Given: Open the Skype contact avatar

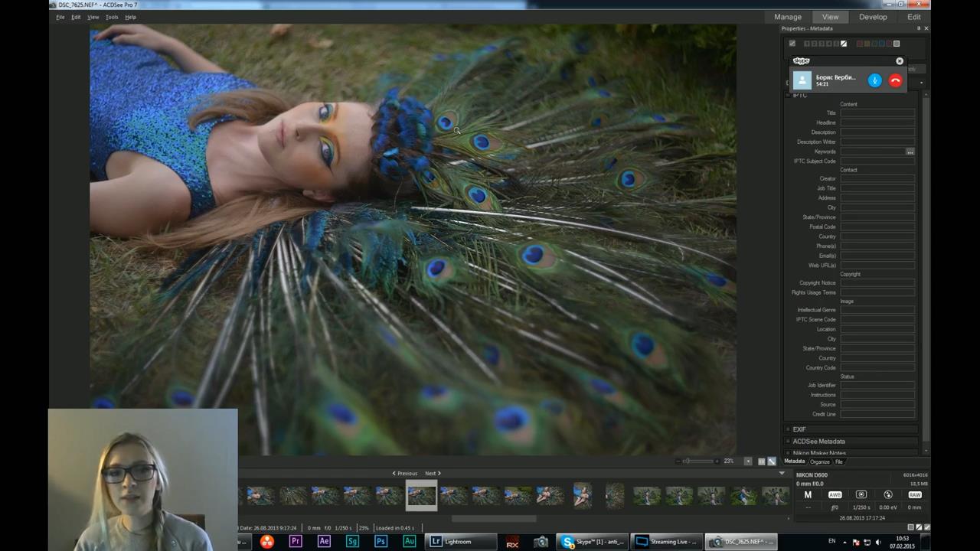Looking at the screenshot, I should point(802,80).
